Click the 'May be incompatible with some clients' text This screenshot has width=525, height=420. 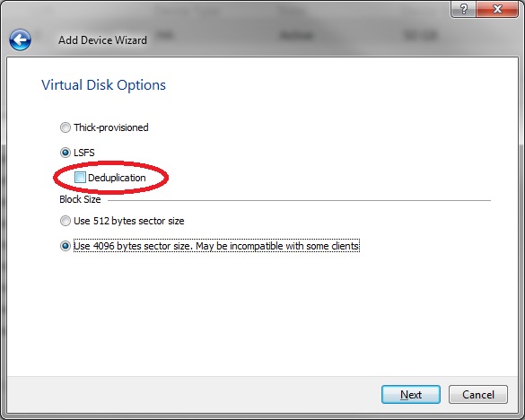[x=277, y=246]
